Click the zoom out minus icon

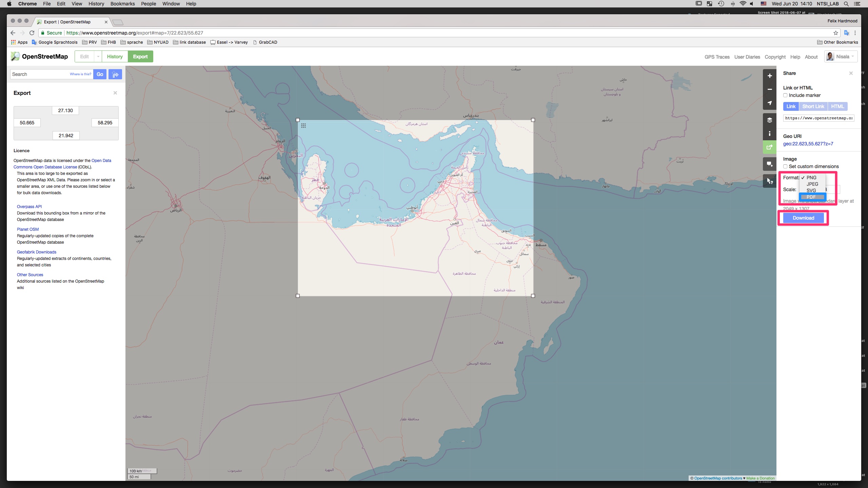click(769, 89)
